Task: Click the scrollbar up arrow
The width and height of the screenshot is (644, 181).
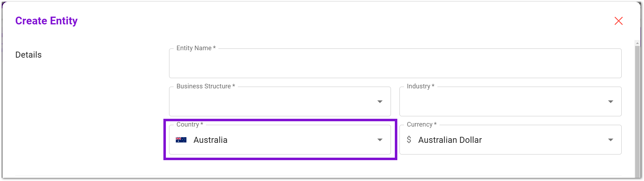Action: [x=638, y=43]
